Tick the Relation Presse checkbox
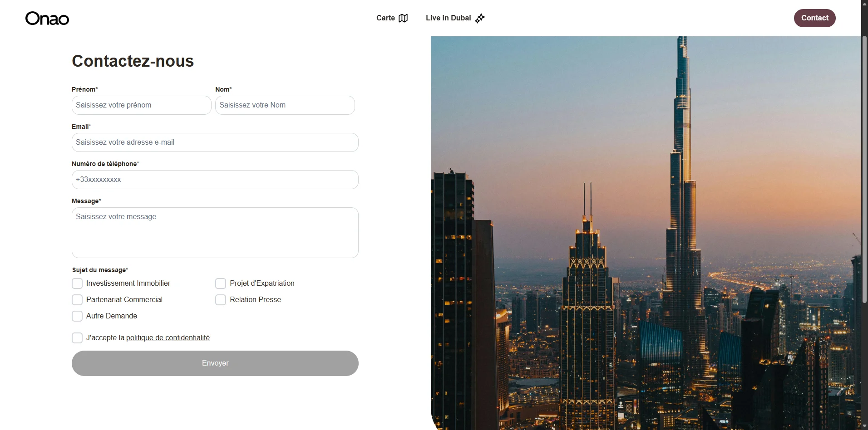This screenshot has width=868, height=430. tap(221, 300)
